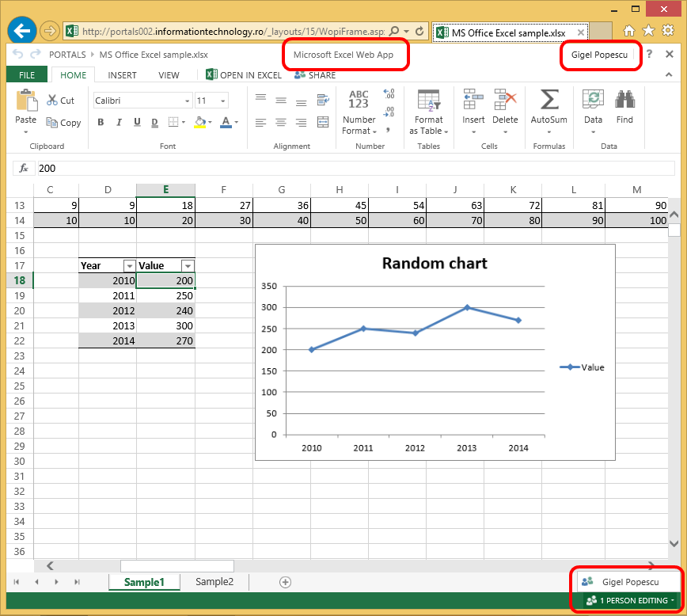Click the fx insert function icon
687x616 pixels.
[24, 168]
